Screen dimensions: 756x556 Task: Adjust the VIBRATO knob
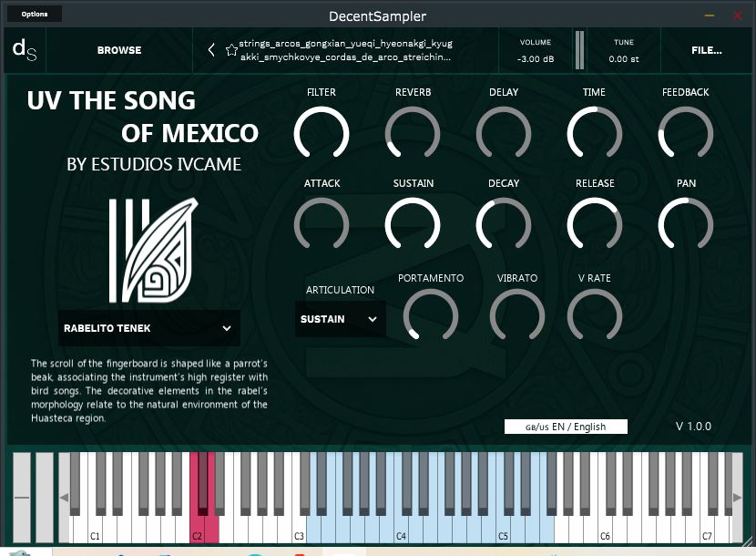click(516, 316)
